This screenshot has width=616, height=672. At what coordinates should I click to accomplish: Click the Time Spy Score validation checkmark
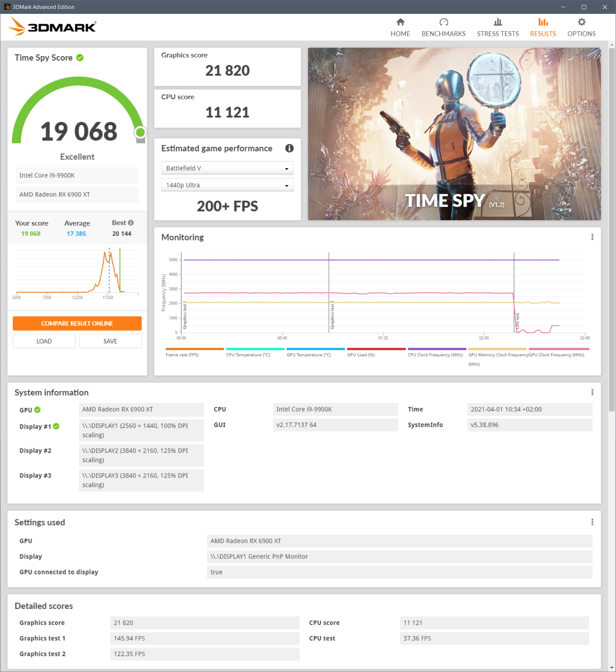80,58
